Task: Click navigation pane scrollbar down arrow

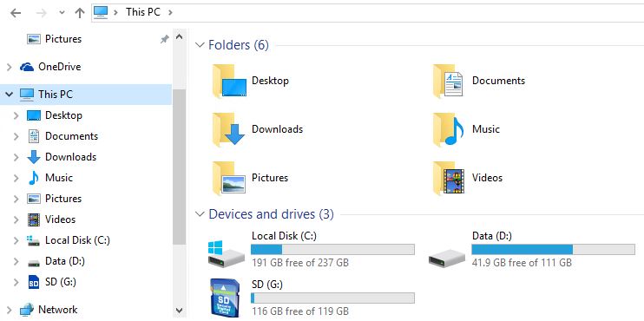Action: click(x=179, y=311)
